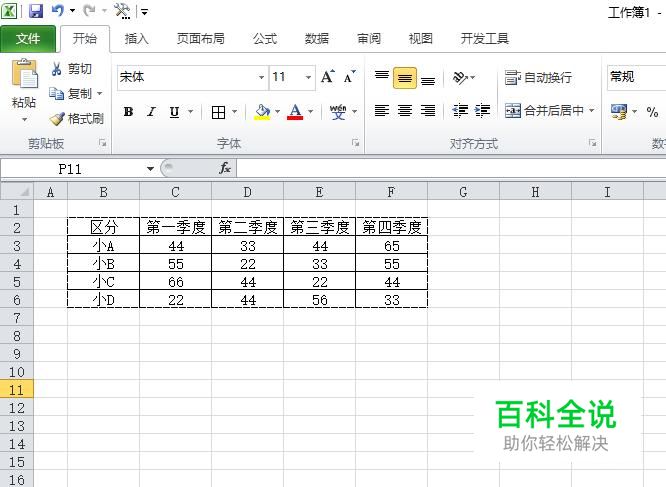Switch to the View (视图) tab

coord(420,39)
